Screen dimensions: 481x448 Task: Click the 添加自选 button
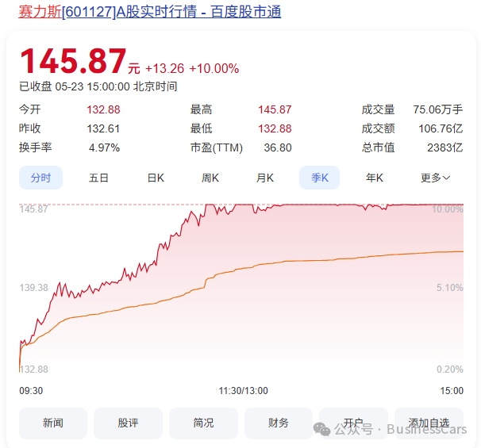429,423
